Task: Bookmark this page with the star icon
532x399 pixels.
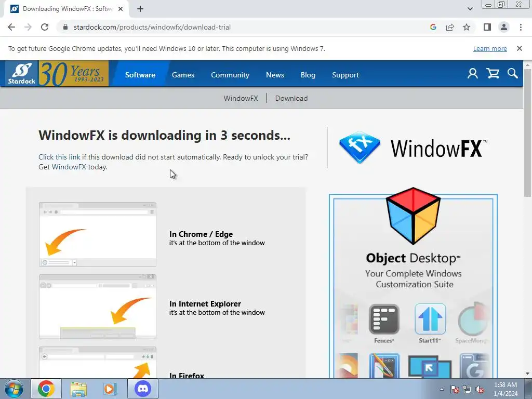Action: click(467, 27)
